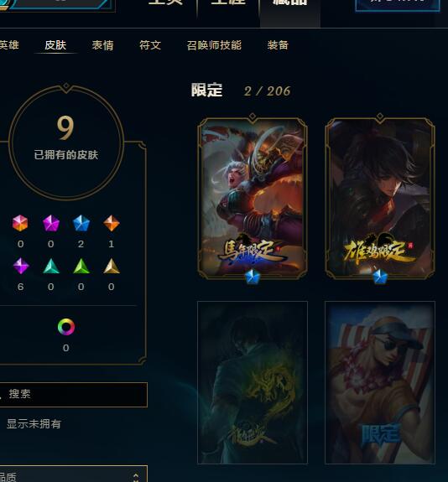Click in the 搜索 search field
This screenshot has height=482, width=448.
click(73, 395)
